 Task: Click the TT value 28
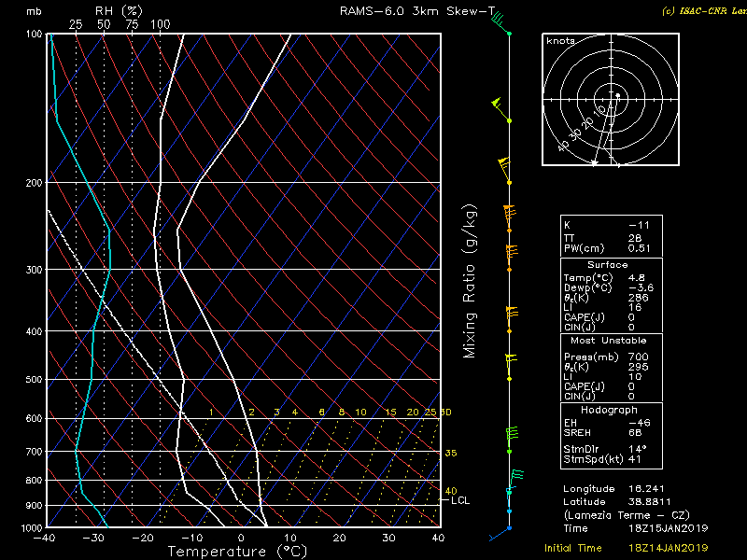tap(635, 238)
